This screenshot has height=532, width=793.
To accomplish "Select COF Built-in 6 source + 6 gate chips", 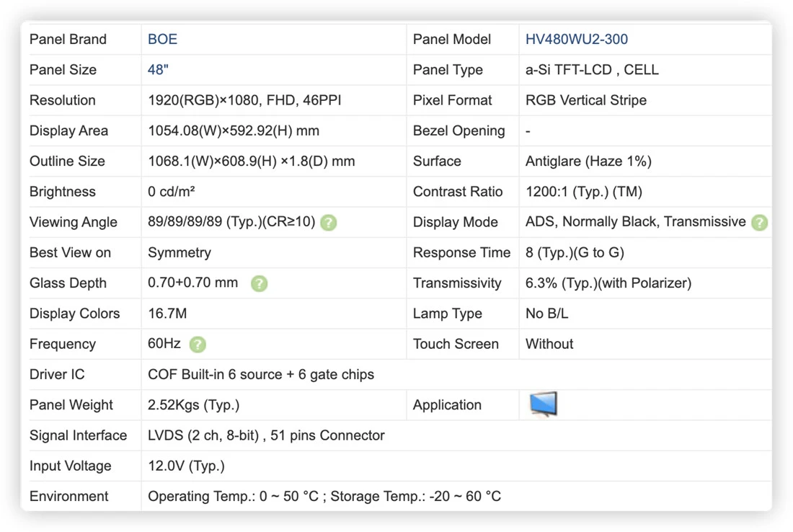I will click(261, 375).
